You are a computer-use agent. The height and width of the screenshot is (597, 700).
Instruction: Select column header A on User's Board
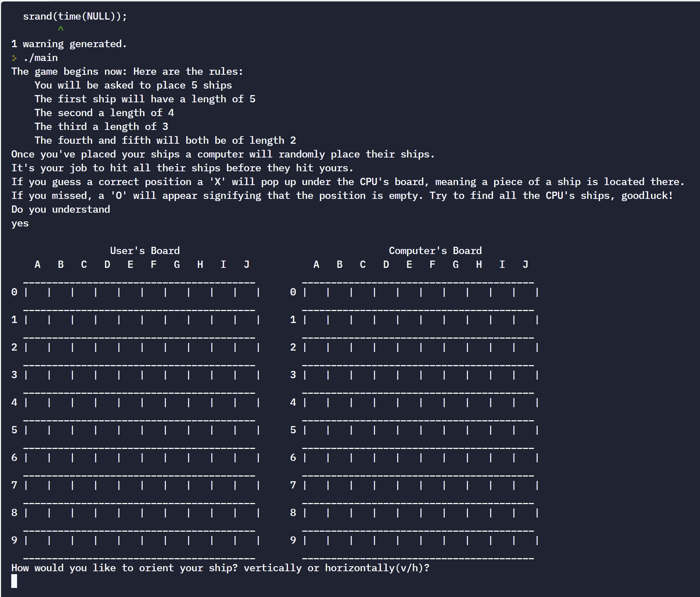(37, 264)
